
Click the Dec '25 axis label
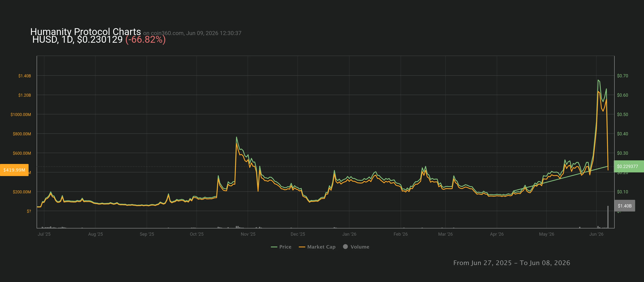[298, 234]
